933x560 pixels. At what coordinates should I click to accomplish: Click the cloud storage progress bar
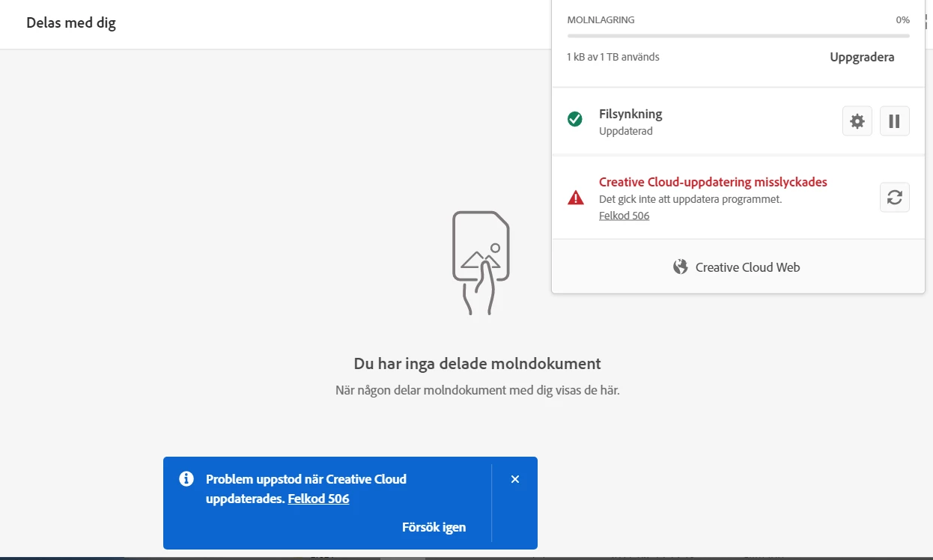coord(738,35)
